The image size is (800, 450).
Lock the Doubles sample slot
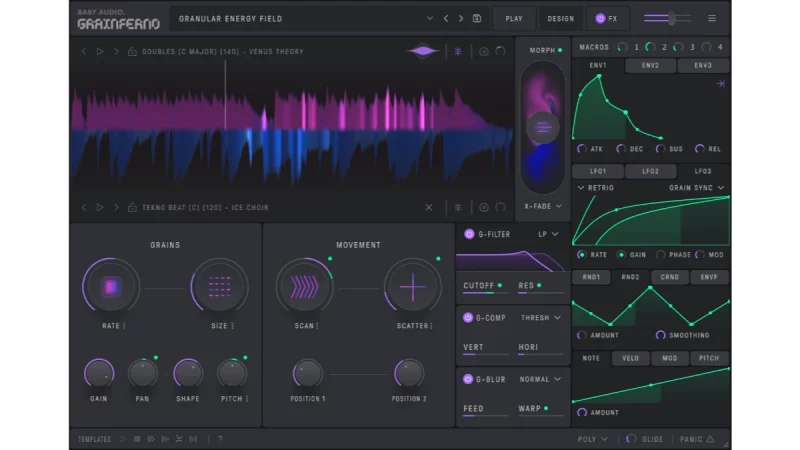click(x=132, y=52)
